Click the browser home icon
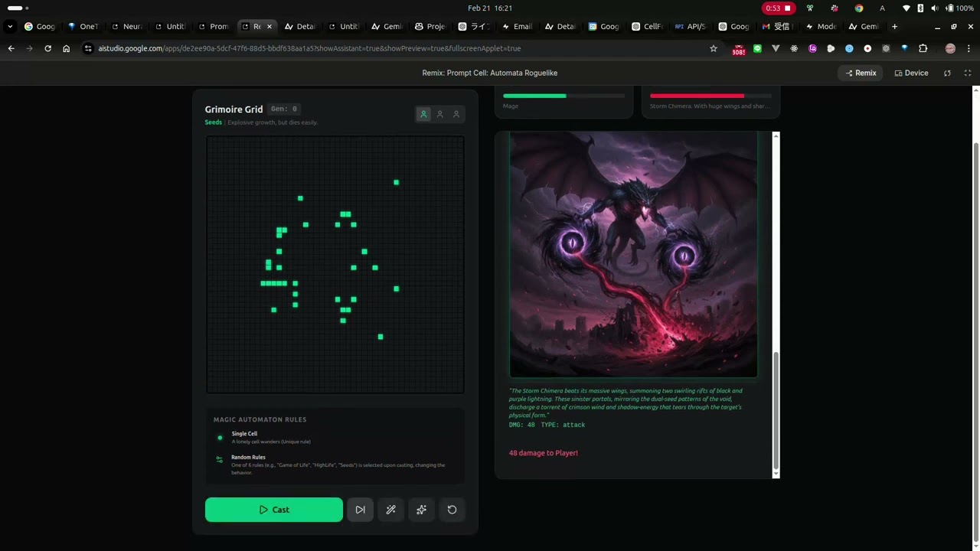Viewport: 980px width, 551px height. pos(66,48)
